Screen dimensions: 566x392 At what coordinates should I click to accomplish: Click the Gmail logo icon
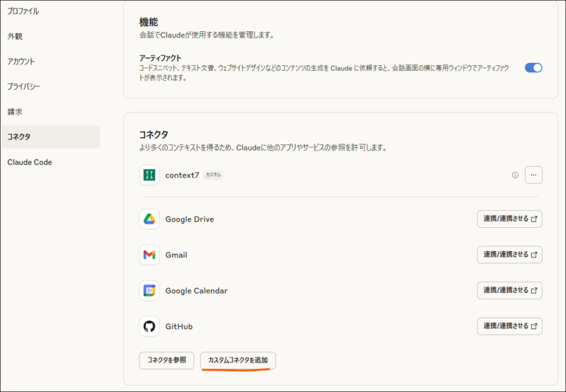pyautogui.click(x=149, y=255)
